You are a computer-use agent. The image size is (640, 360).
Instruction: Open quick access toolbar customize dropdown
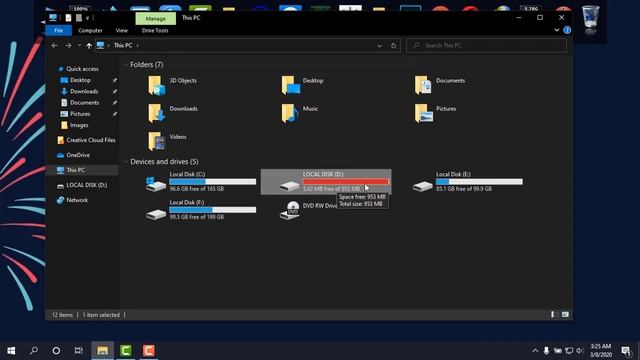87,18
